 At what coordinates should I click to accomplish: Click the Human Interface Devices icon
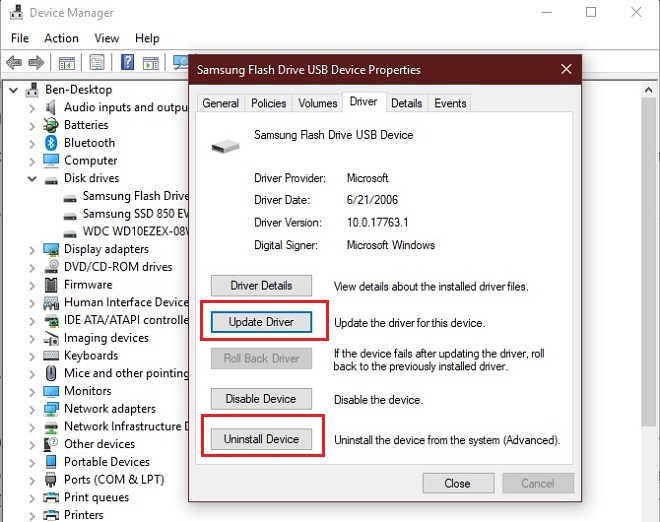51,303
